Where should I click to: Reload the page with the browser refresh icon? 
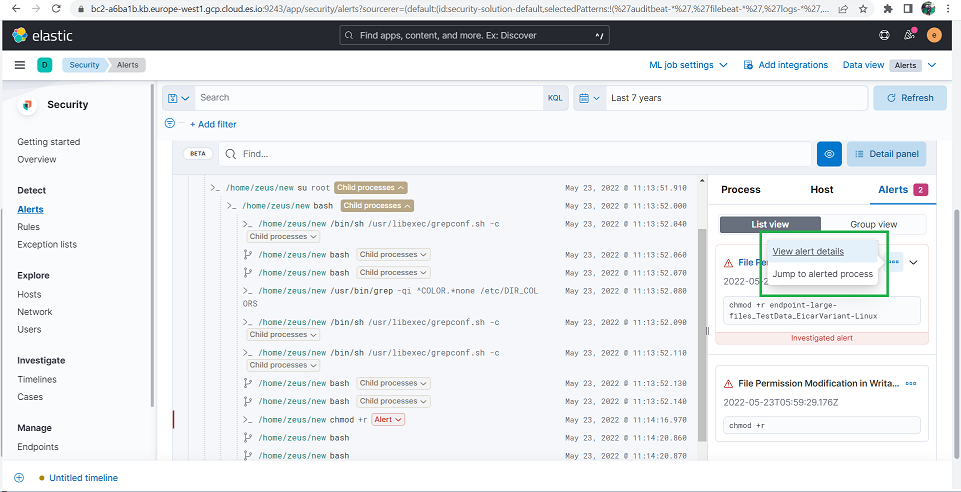56,9
